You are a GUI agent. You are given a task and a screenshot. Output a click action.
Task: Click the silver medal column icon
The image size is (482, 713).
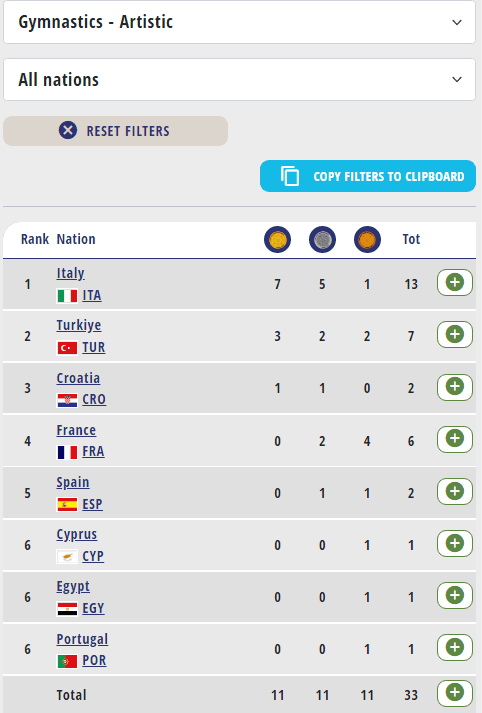pyautogui.click(x=322, y=239)
